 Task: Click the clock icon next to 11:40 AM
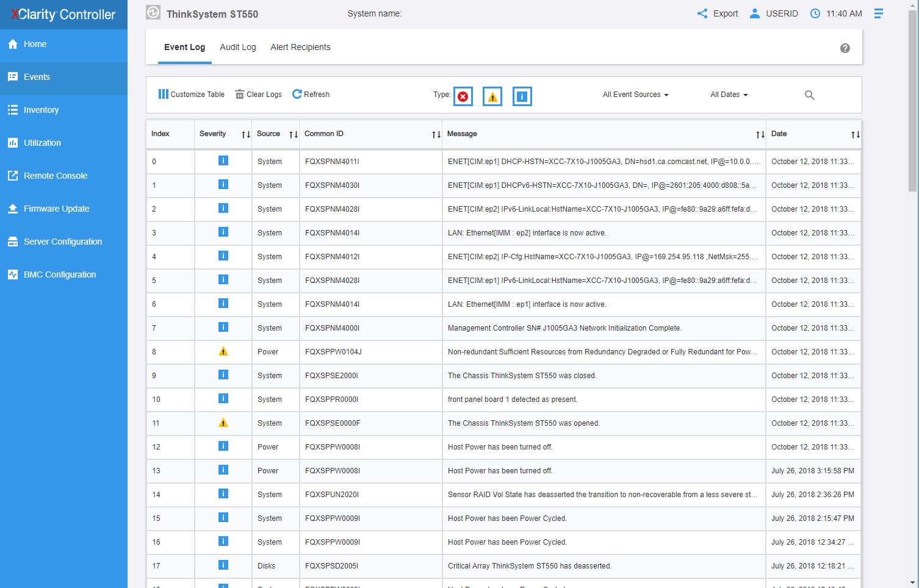click(x=815, y=13)
